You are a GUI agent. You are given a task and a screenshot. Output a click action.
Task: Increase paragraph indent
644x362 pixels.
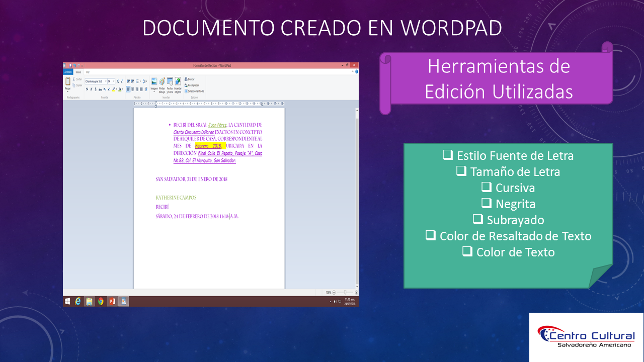point(132,81)
